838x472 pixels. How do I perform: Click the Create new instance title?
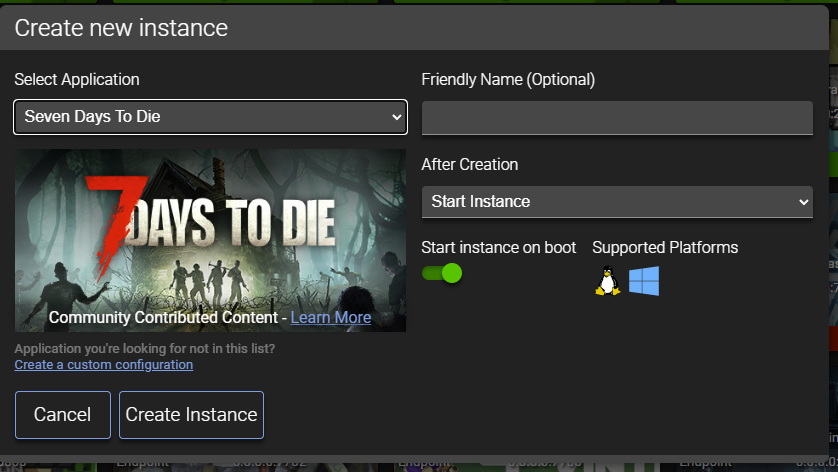(121, 28)
